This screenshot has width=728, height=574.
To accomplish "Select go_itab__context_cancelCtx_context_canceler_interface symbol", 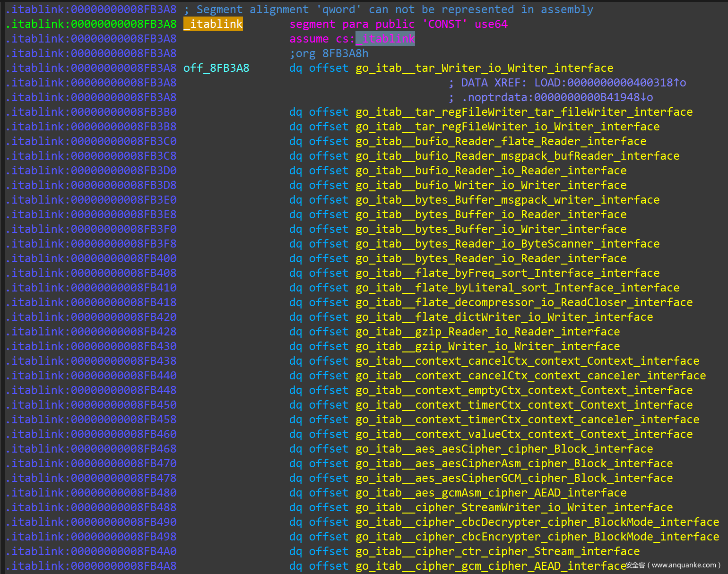I will [x=530, y=376].
